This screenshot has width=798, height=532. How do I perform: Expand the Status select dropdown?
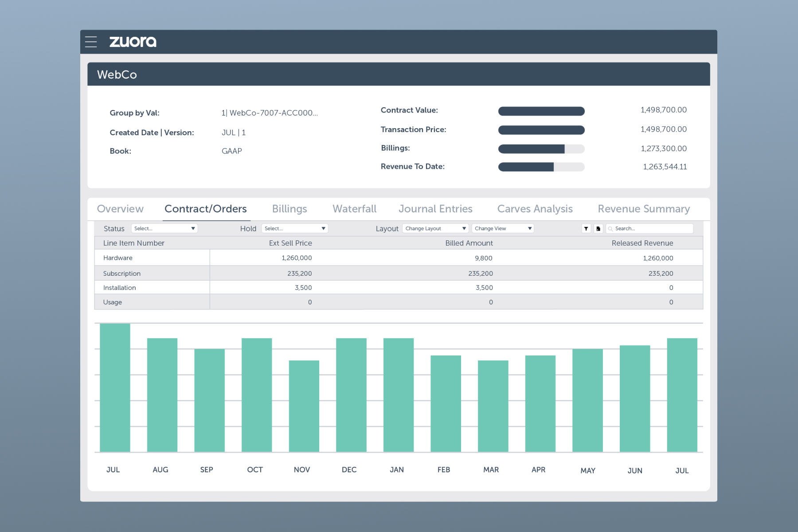[164, 228]
